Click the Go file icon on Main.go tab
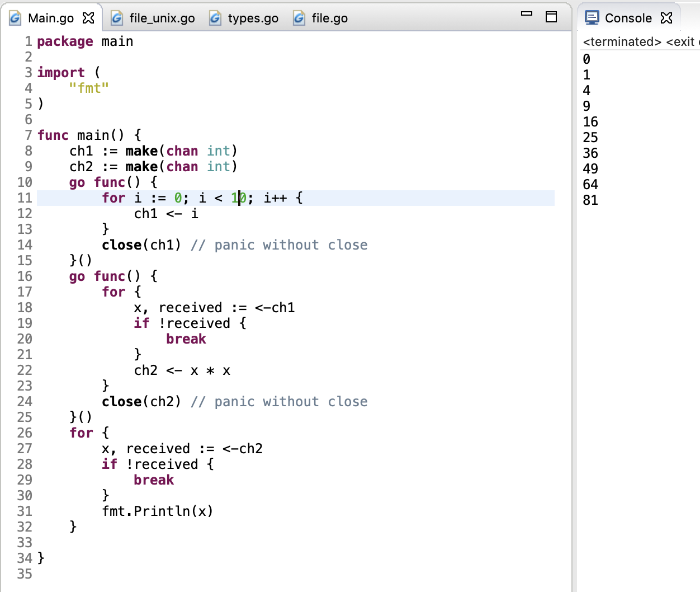700x592 pixels. click(15, 18)
